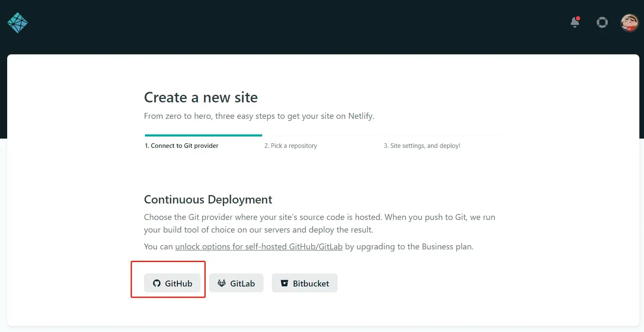The height and width of the screenshot is (332, 644).
Task: Connect with the Bitbucket button
Action: point(305,283)
